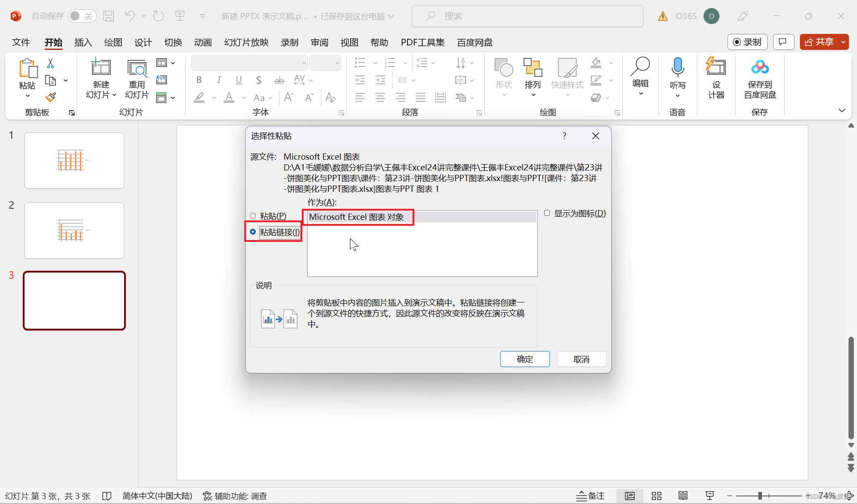
Task: Select slide 2 thumbnail
Action: pos(74,231)
